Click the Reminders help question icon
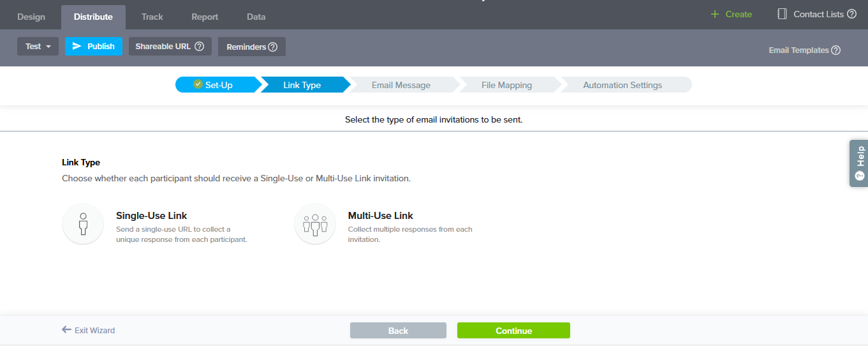 point(272,47)
